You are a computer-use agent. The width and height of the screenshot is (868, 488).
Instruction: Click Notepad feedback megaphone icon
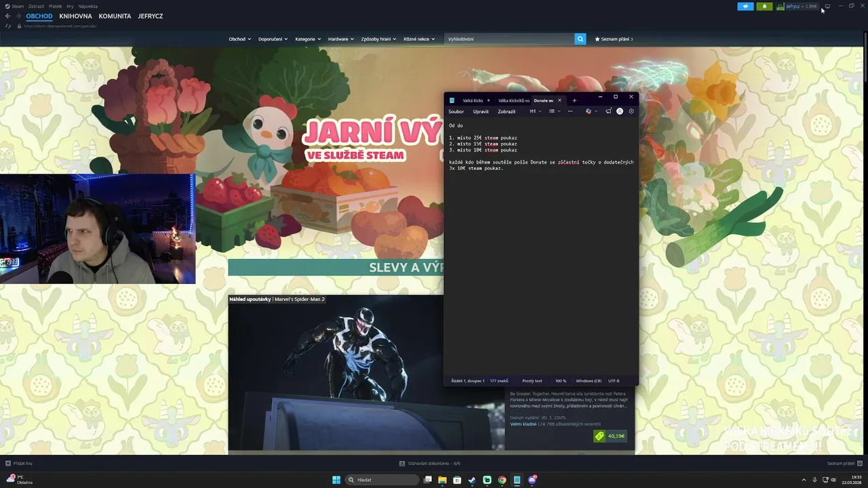pyautogui.click(x=608, y=111)
